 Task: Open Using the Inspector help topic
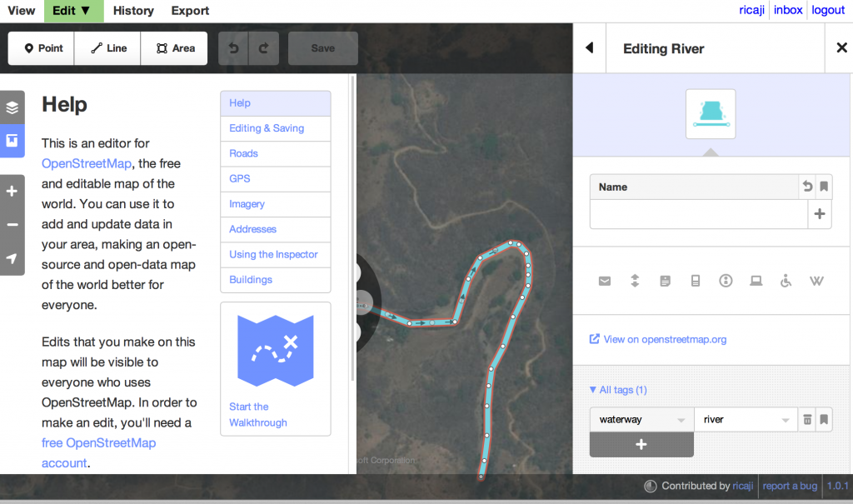tap(275, 254)
